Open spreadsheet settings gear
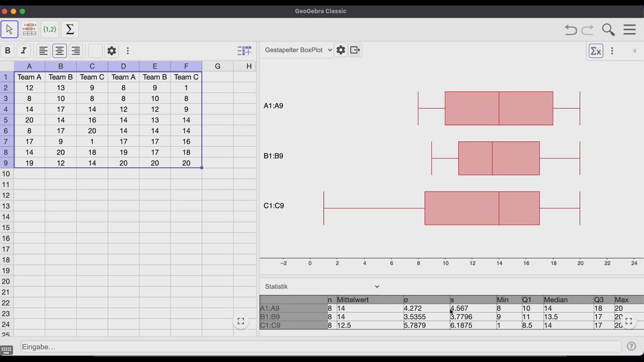Image resolution: width=644 pixels, height=362 pixels. coord(112,50)
